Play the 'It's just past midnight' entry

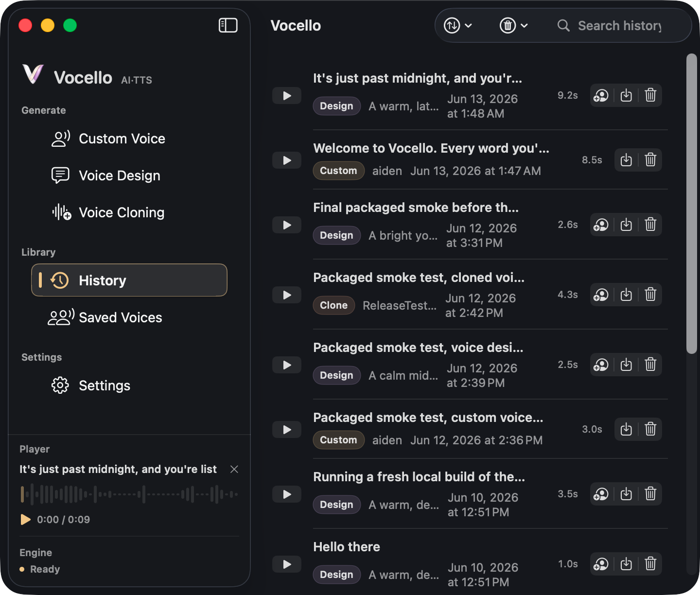[287, 96]
